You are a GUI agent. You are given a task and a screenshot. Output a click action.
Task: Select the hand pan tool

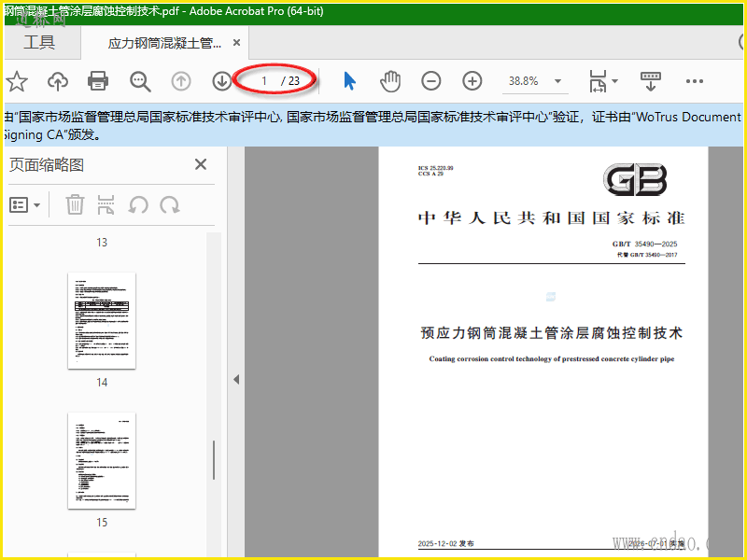point(390,81)
